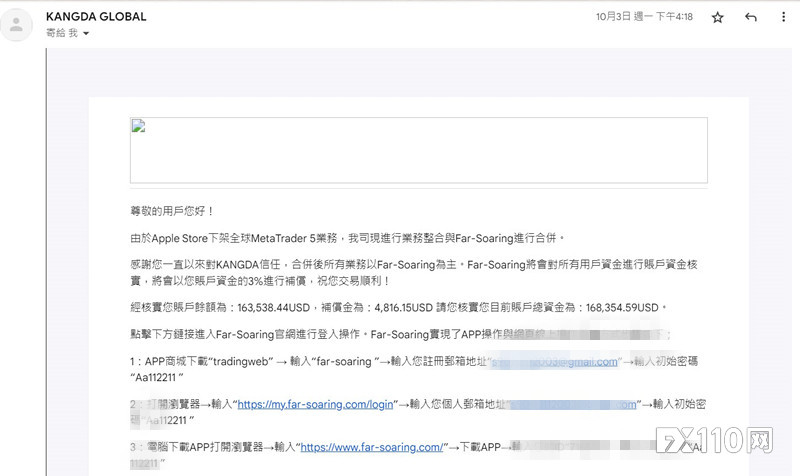Click the account balance 163,538.44USD
The width and height of the screenshot is (800, 476).
point(273,308)
